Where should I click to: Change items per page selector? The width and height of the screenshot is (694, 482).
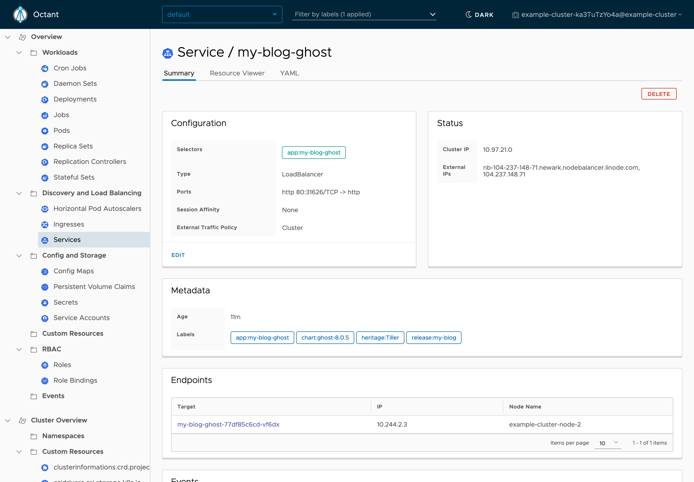608,442
